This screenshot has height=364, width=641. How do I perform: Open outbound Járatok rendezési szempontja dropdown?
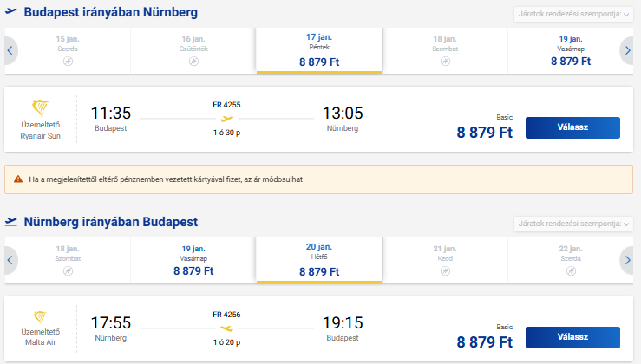[573, 14]
